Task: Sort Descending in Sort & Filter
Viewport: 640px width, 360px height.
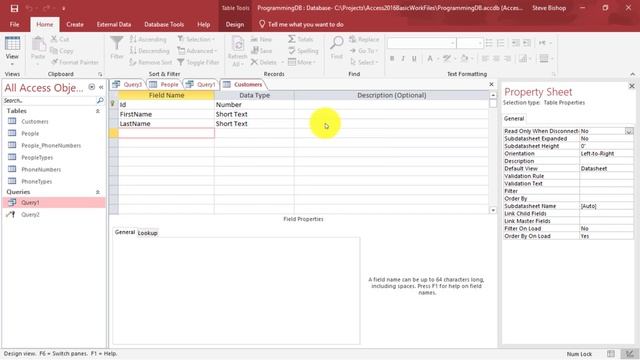Action: point(149,51)
